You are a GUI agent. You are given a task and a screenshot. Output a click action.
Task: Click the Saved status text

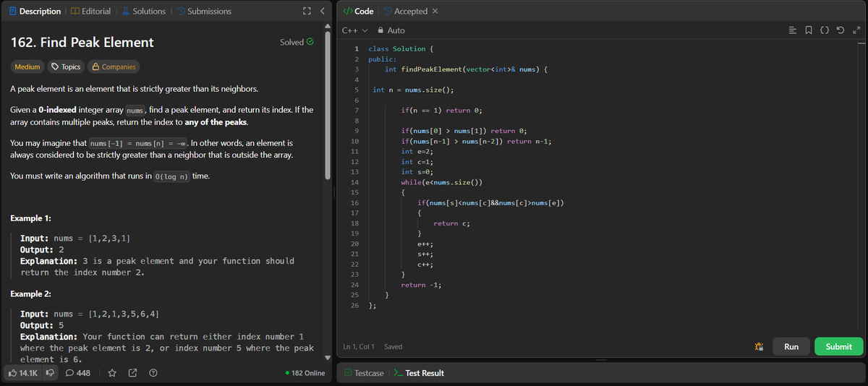(393, 347)
